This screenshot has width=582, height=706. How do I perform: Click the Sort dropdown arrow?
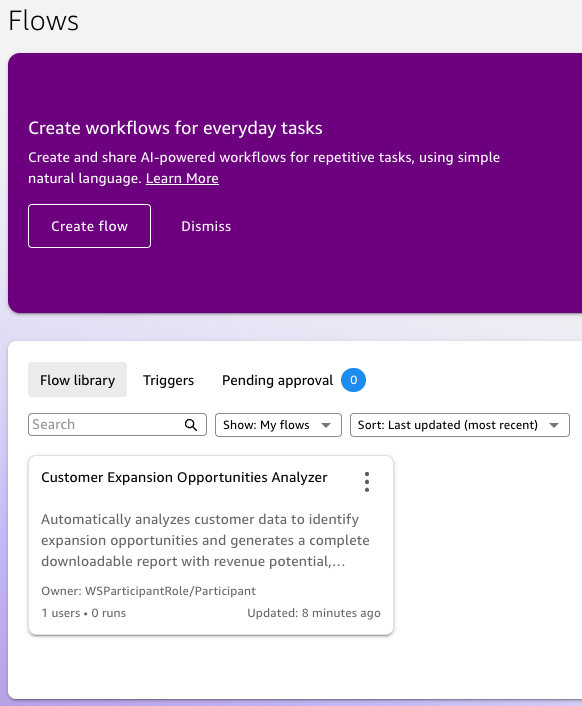[x=554, y=425]
